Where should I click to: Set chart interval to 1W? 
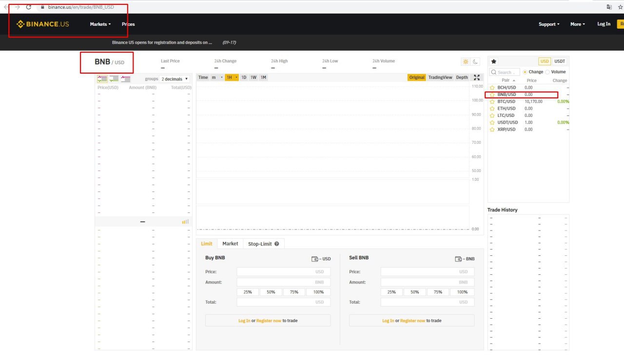click(x=253, y=77)
